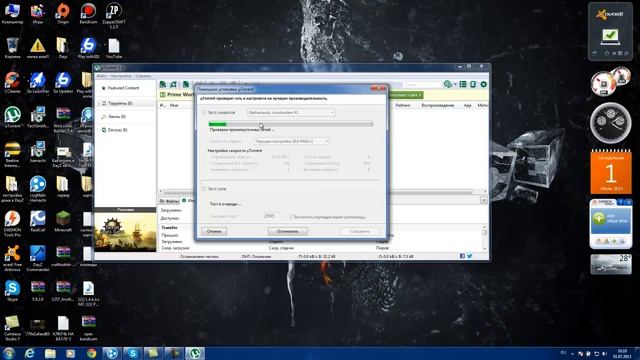The width and height of the screenshot is (640, 360).
Task: Open the uTorrent desktop shortcut
Action: click(13, 118)
